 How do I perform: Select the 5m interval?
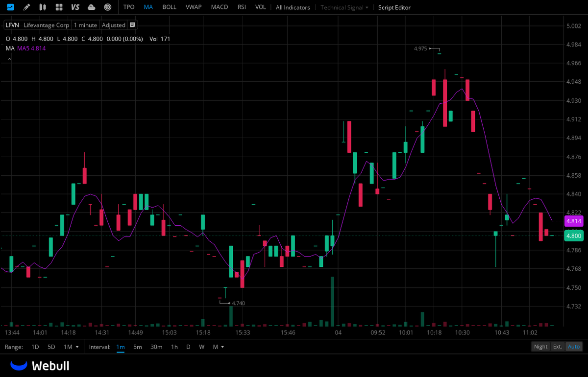[x=138, y=347]
